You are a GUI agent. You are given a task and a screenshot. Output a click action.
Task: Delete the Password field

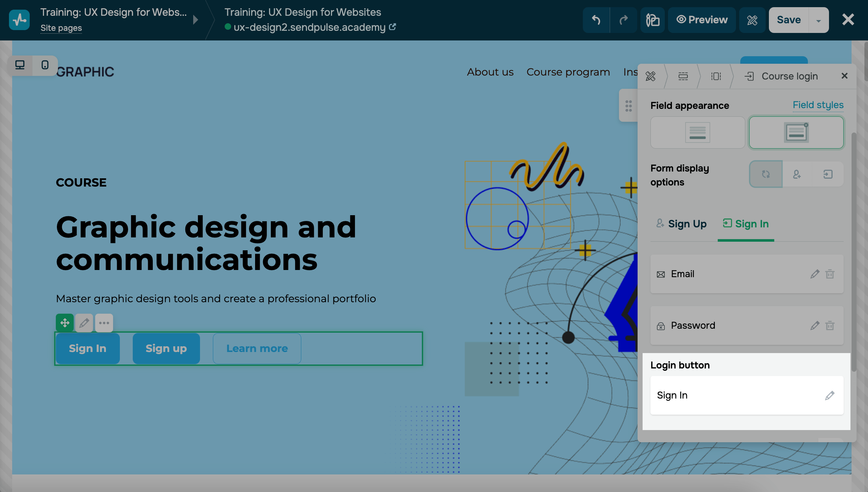[830, 326]
